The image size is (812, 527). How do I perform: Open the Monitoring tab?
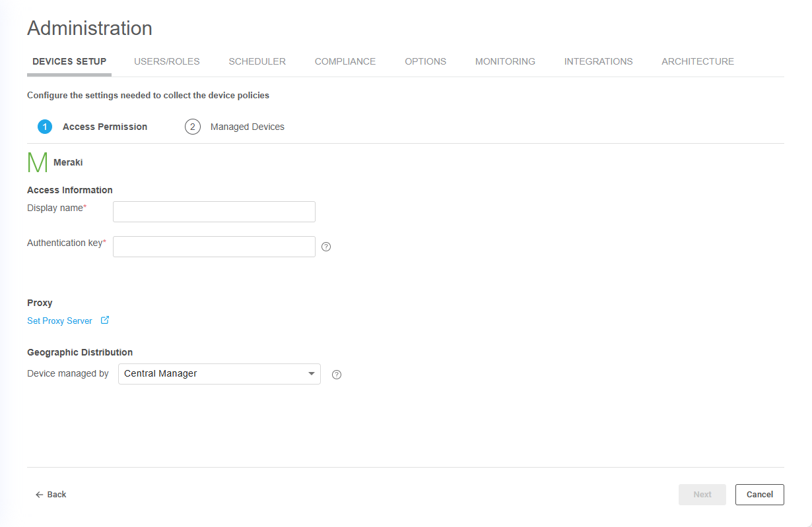(505, 61)
